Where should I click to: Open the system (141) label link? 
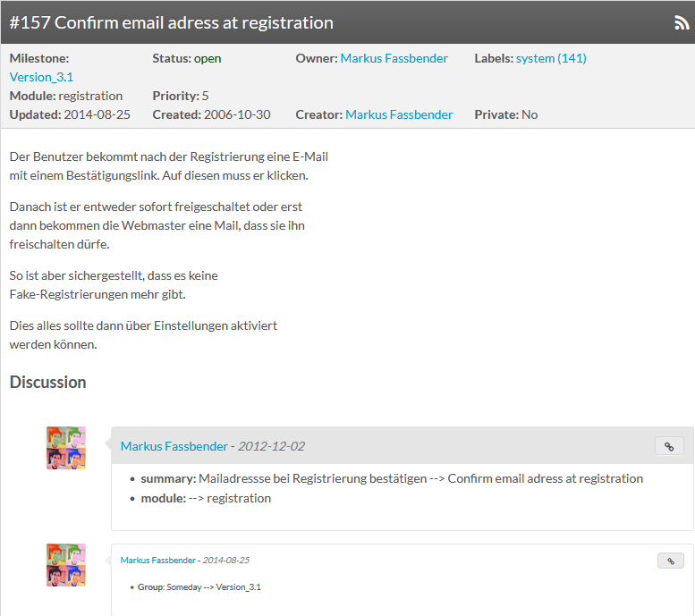(x=551, y=58)
